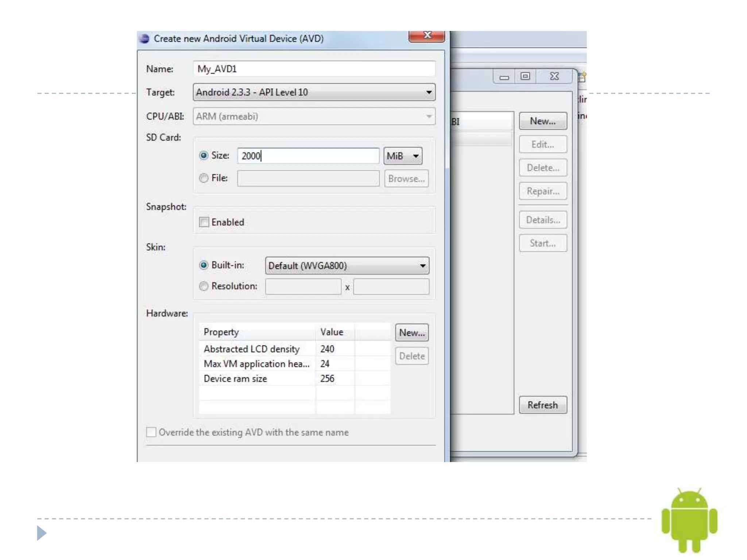
Task: Choose the Resolution skin radio option
Action: (204, 286)
